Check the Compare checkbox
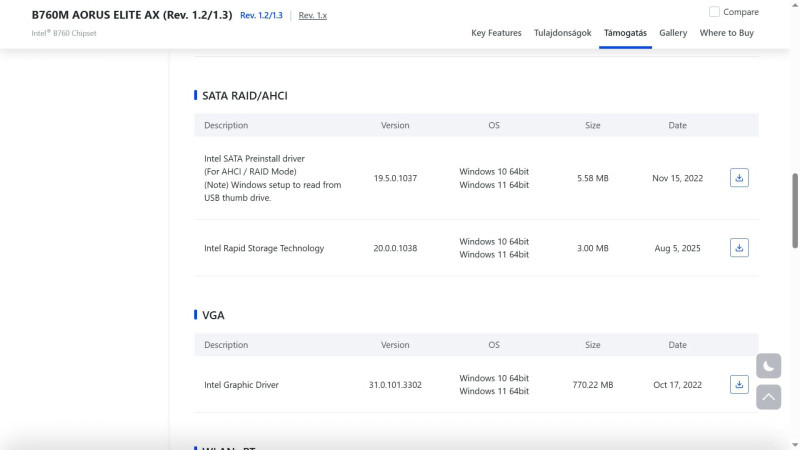This screenshot has width=800, height=450. pyautogui.click(x=714, y=12)
